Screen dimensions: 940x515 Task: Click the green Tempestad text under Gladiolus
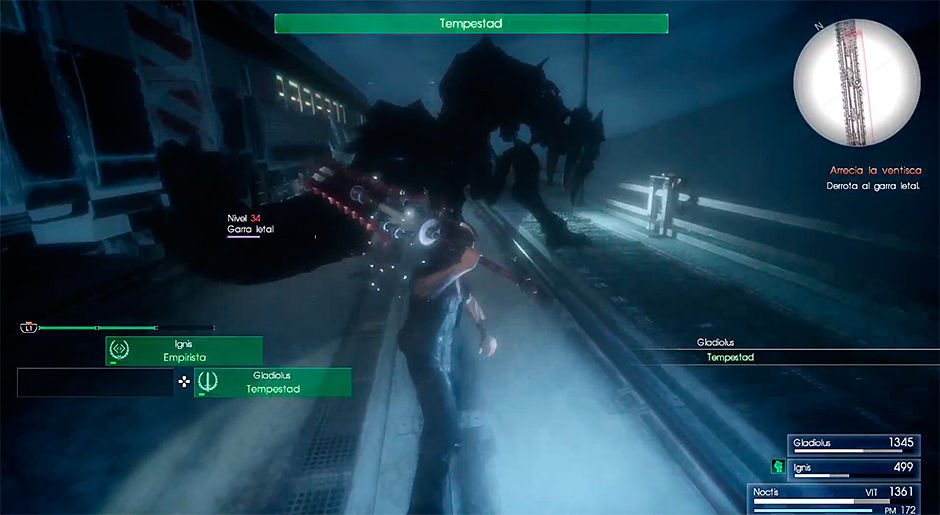pos(730,357)
